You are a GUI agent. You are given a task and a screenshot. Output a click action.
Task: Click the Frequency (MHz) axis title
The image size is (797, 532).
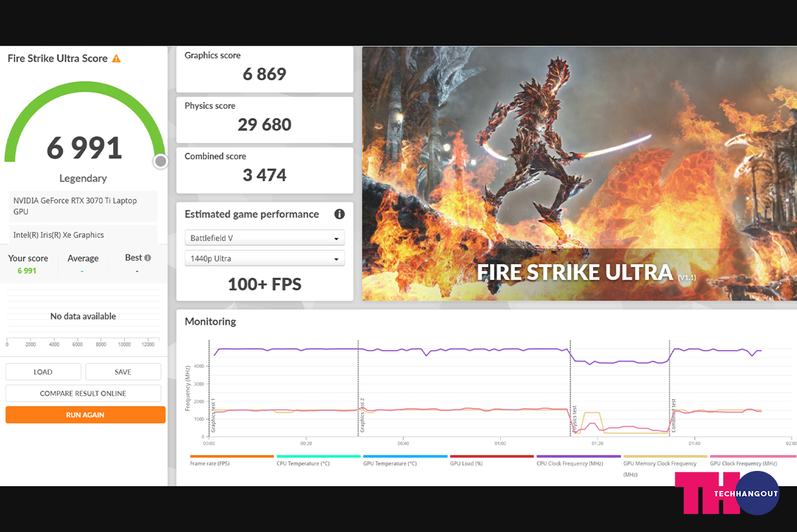[188, 388]
